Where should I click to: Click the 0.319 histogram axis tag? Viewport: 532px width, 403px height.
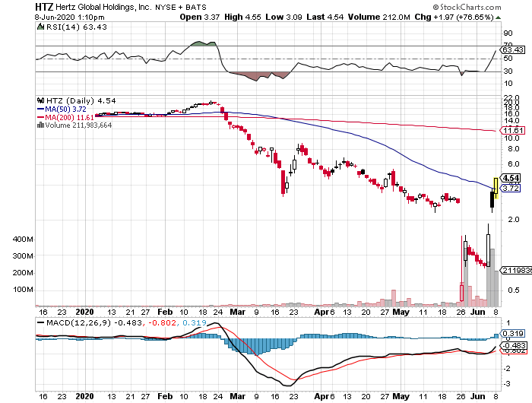coord(513,333)
